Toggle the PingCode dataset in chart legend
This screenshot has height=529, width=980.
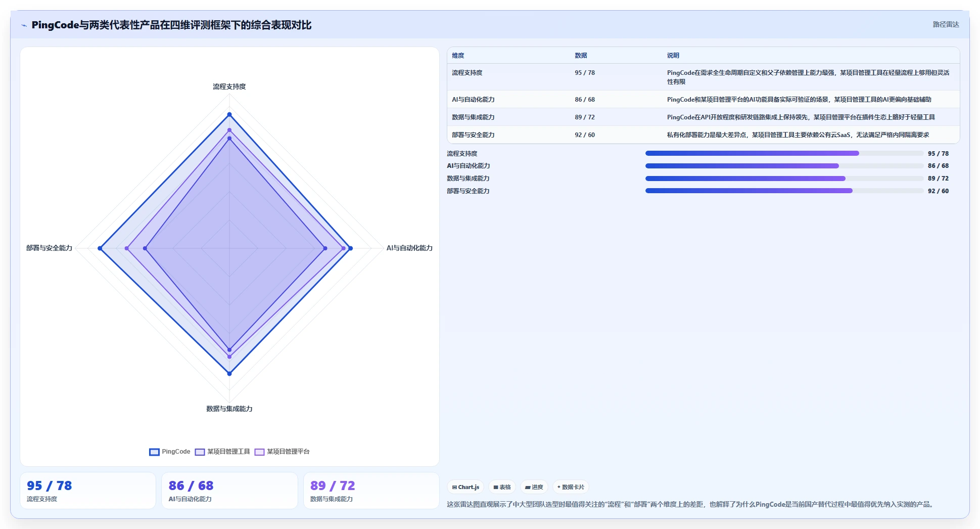click(x=170, y=452)
